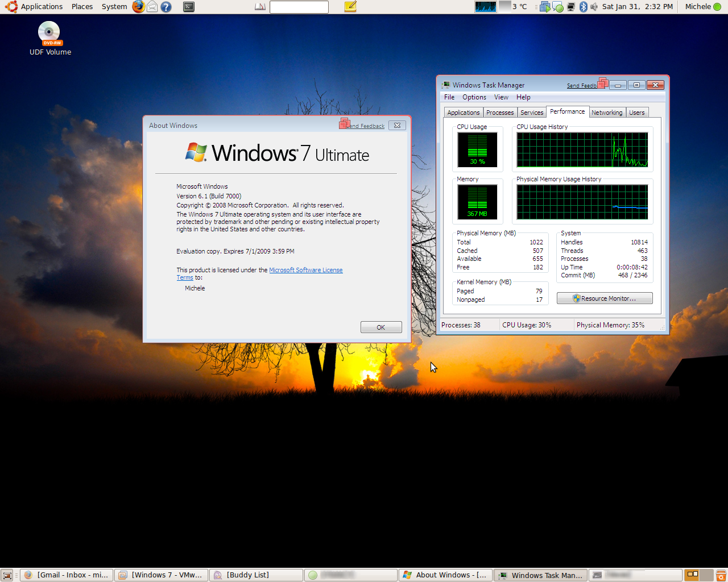Click the Resource Monitor button
728x582 pixels.
point(605,298)
